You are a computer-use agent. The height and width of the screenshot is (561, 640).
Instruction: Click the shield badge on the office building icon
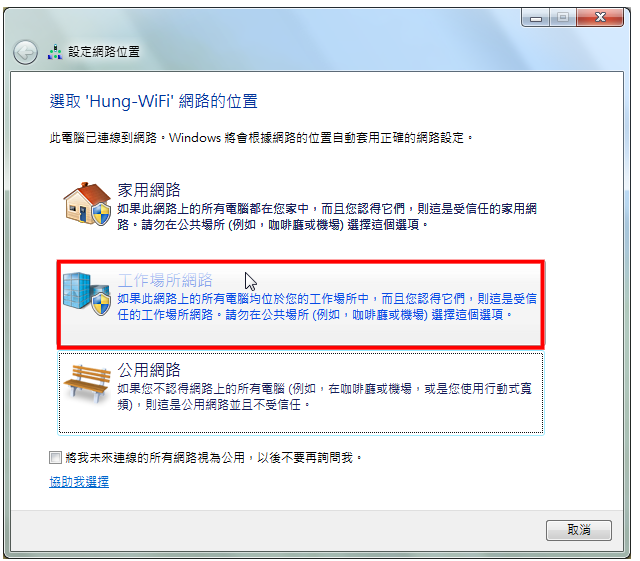[x=101, y=304]
